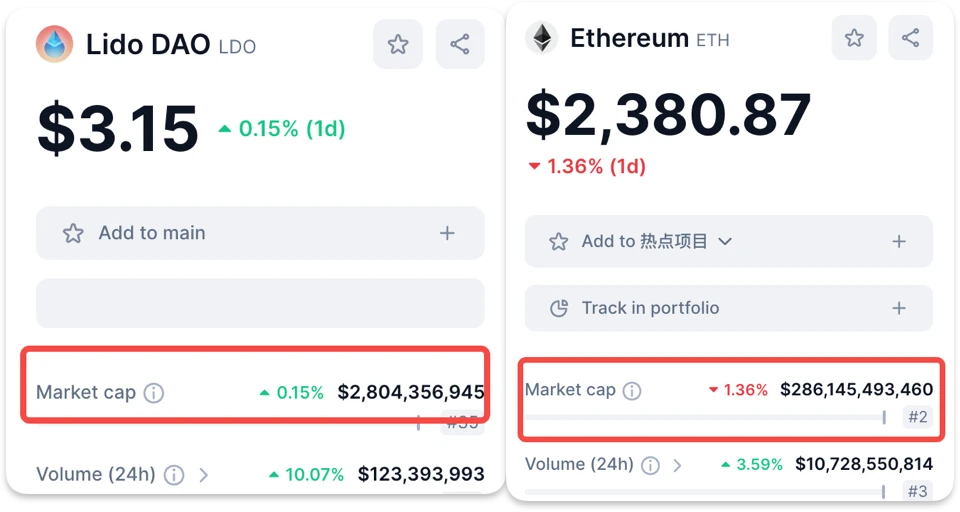This screenshot has height=512, width=960.
Task: Click the Lido DAO logo icon
Action: [54, 44]
